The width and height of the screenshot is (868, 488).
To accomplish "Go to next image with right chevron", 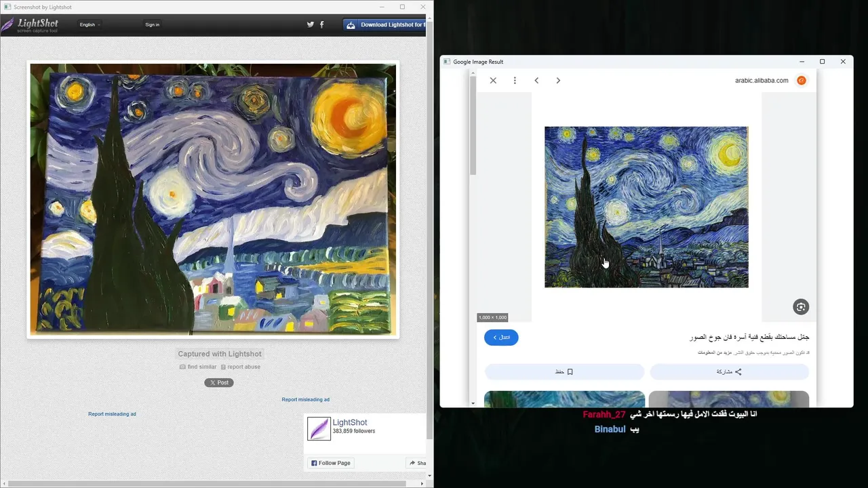I will point(558,81).
